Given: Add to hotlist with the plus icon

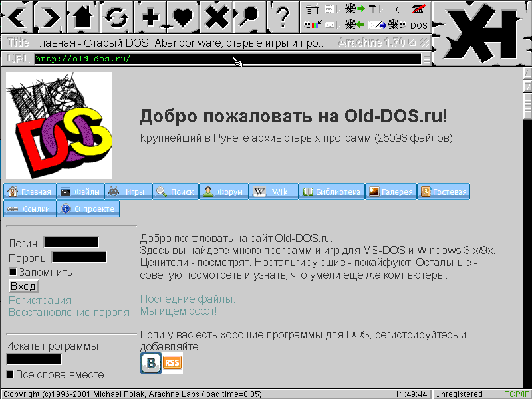Looking at the screenshot, I should [x=150, y=17].
